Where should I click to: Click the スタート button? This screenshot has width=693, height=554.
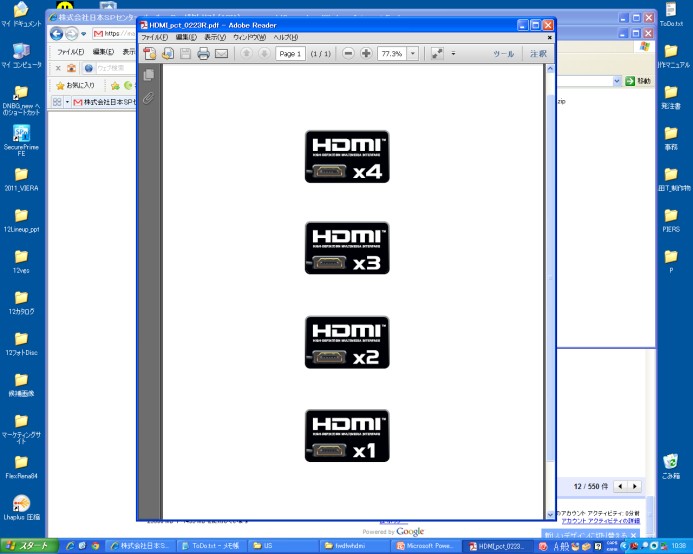click(29, 546)
